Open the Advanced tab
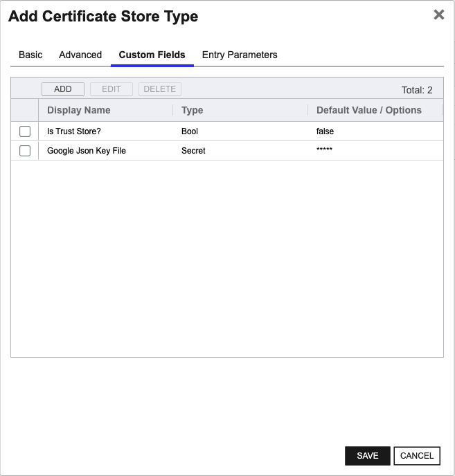455x476 pixels. coord(80,55)
